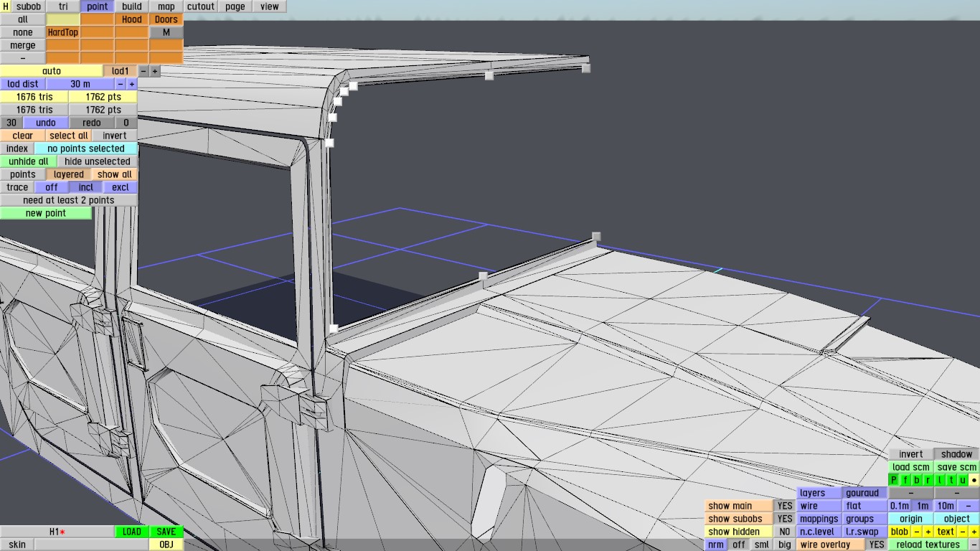Deselect layers with the none button

pos(23,32)
